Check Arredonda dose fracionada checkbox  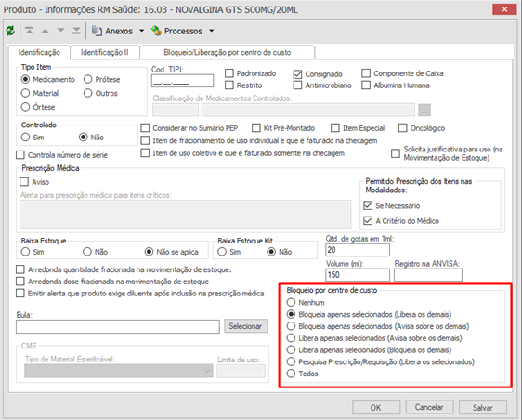(20, 282)
